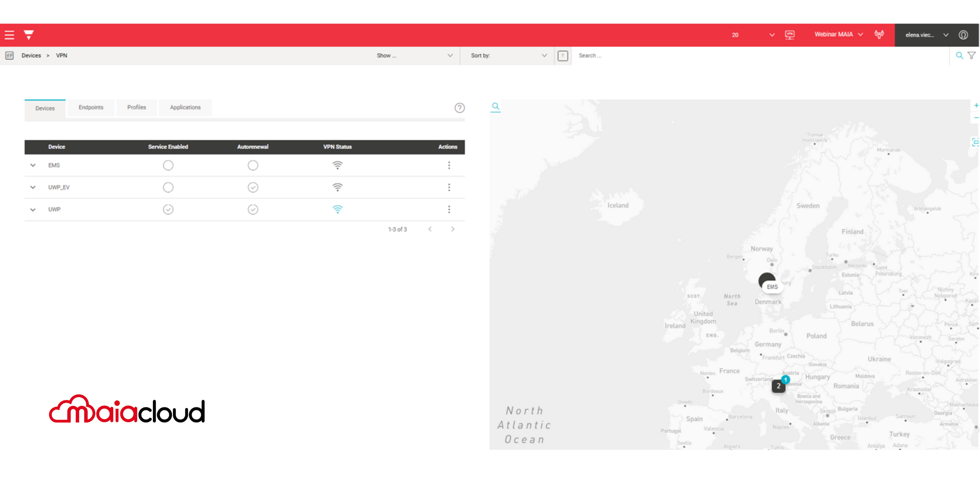This screenshot has width=980, height=490.
Task: Disable service enabled for UWP device
Action: coord(168,209)
